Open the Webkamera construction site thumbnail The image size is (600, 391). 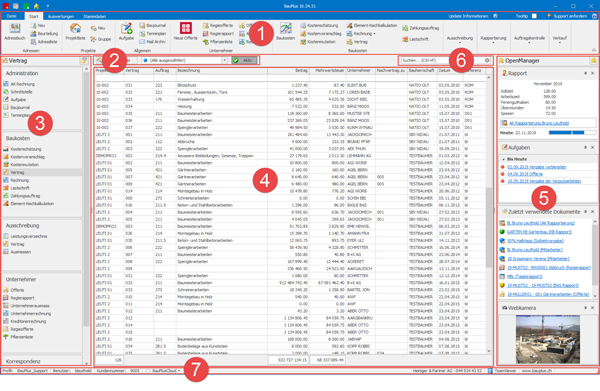click(x=548, y=339)
